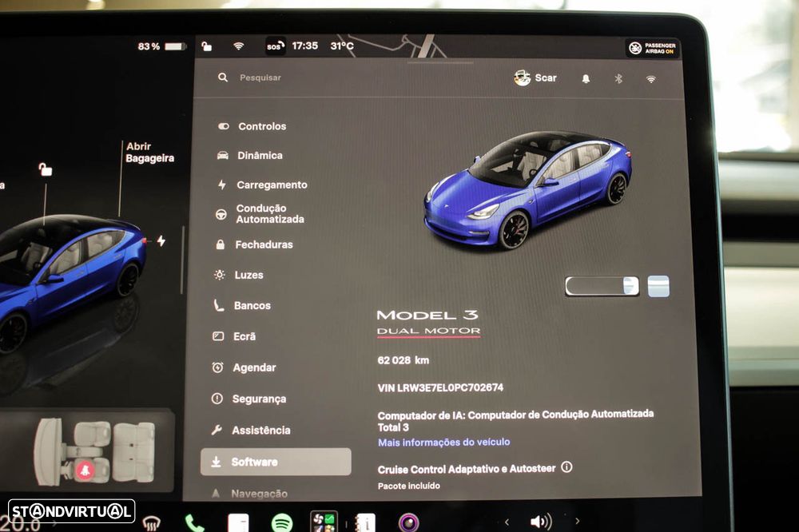Tap the blue Model 3 image in settings

[528, 191]
